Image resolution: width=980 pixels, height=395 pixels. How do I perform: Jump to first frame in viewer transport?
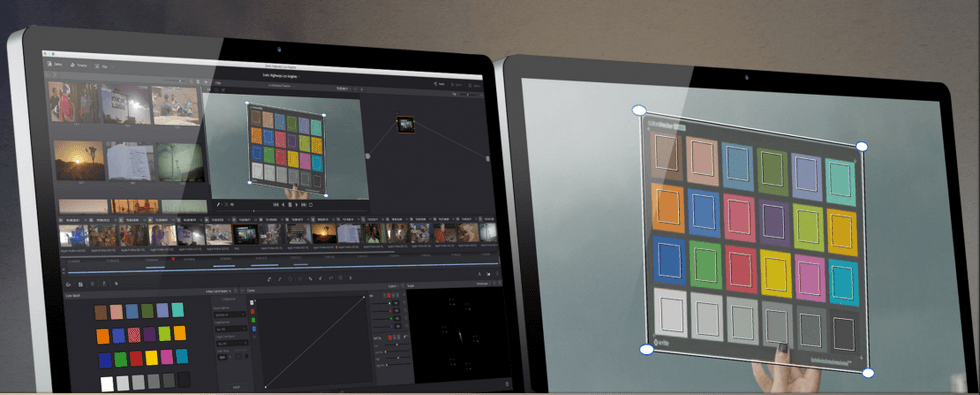pyautogui.click(x=276, y=204)
